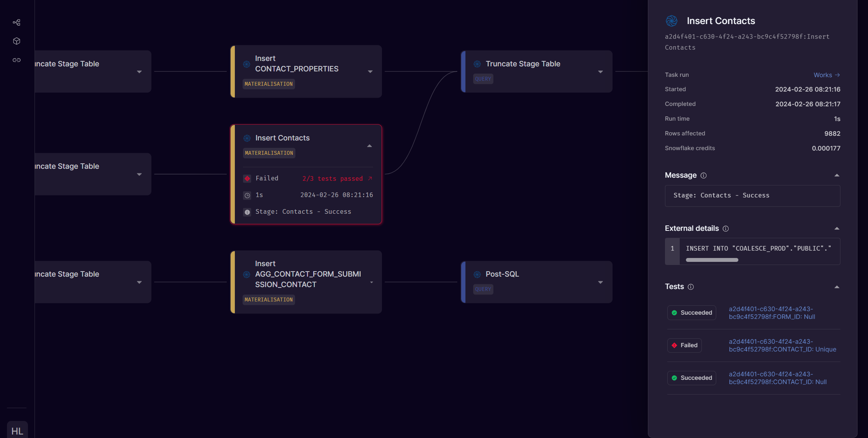Viewport: 868px width, 438px height.
Task: Click the link icon in the left sidebar
Action: [x=16, y=60]
